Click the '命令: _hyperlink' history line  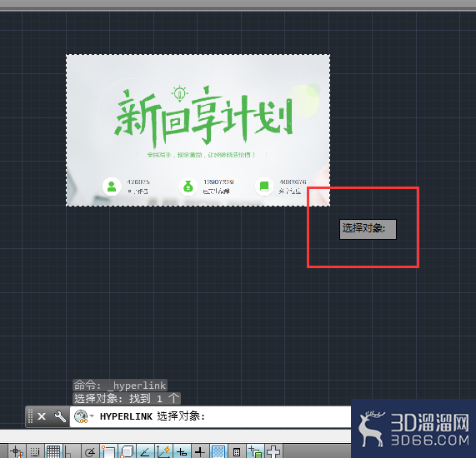tap(120, 386)
